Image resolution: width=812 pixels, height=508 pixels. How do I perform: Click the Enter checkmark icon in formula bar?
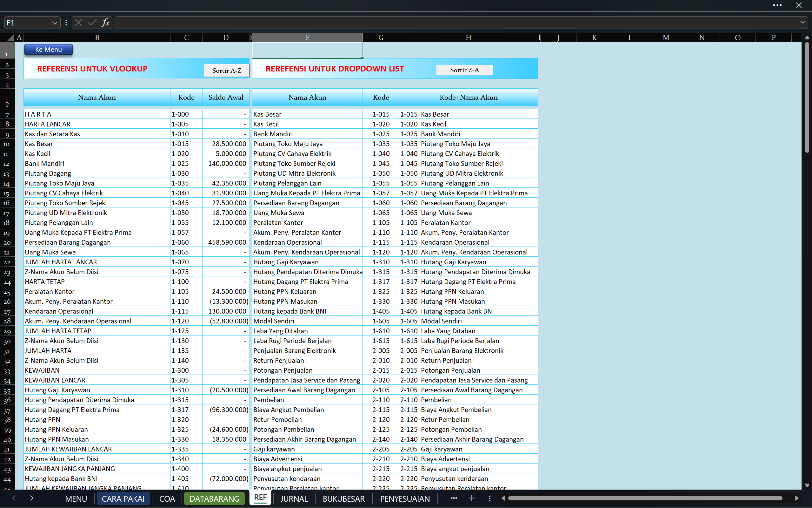[92, 23]
